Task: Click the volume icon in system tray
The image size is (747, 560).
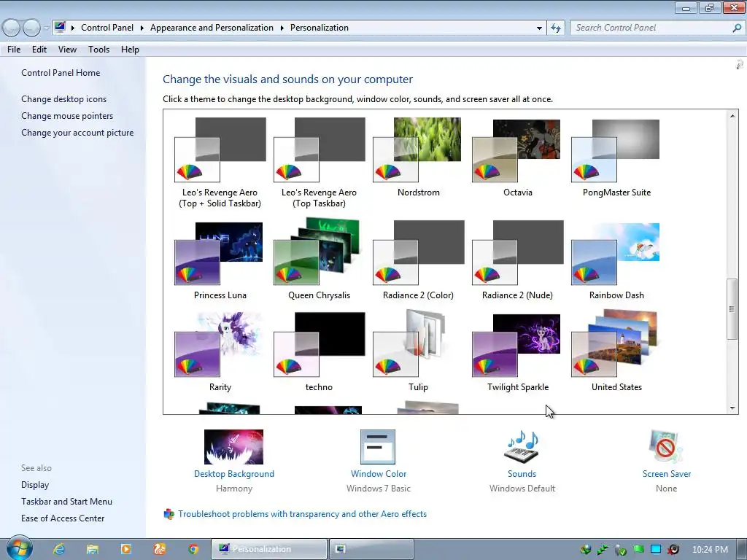Action: tap(673, 549)
